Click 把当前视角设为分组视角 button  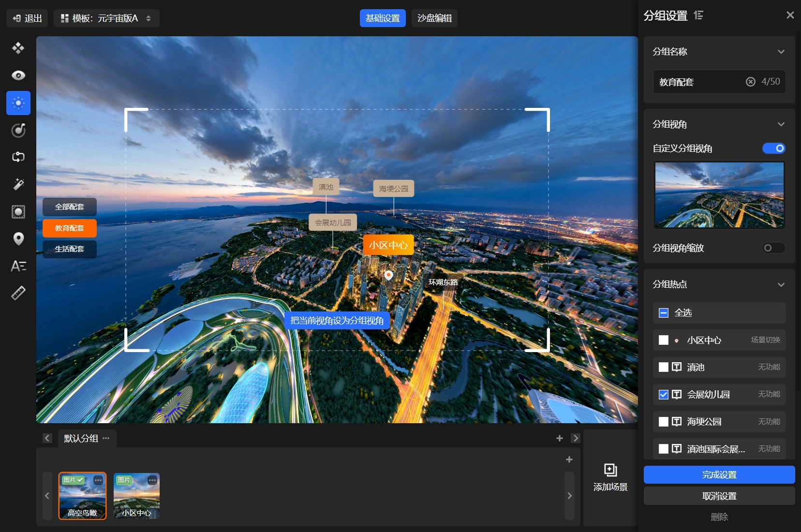337,321
